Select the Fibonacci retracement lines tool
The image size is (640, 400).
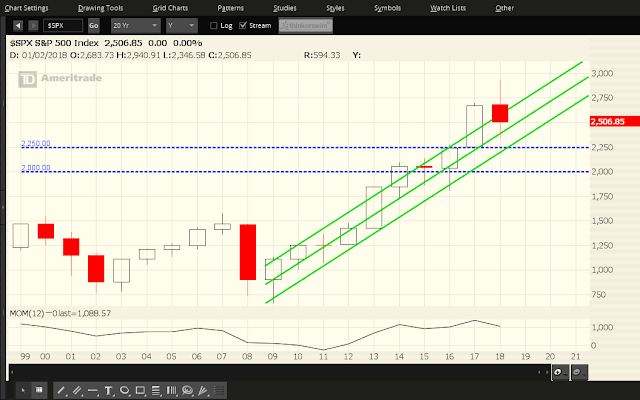pyautogui.click(x=156, y=391)
